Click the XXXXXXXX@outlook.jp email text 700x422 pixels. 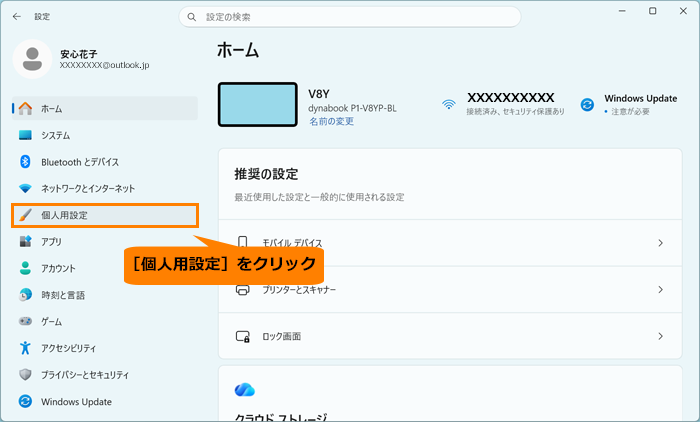pos(104,65)
